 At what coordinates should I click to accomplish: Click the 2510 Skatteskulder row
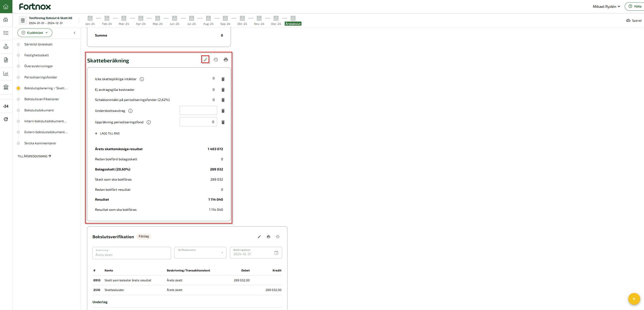coord(187,290)
